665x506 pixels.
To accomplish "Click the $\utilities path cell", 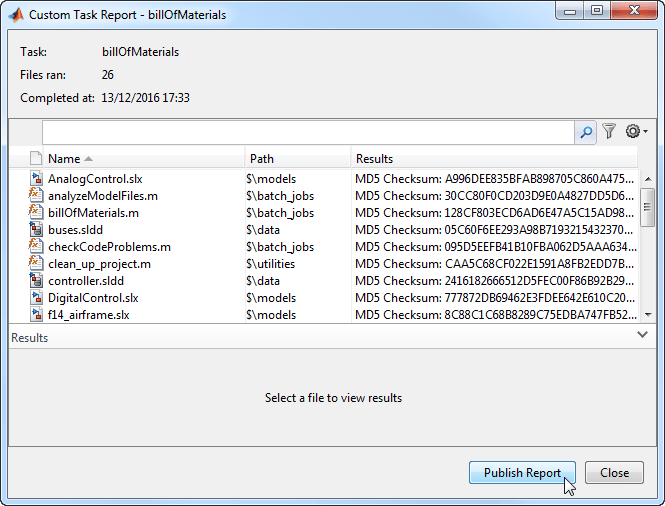I will [271, 263].
